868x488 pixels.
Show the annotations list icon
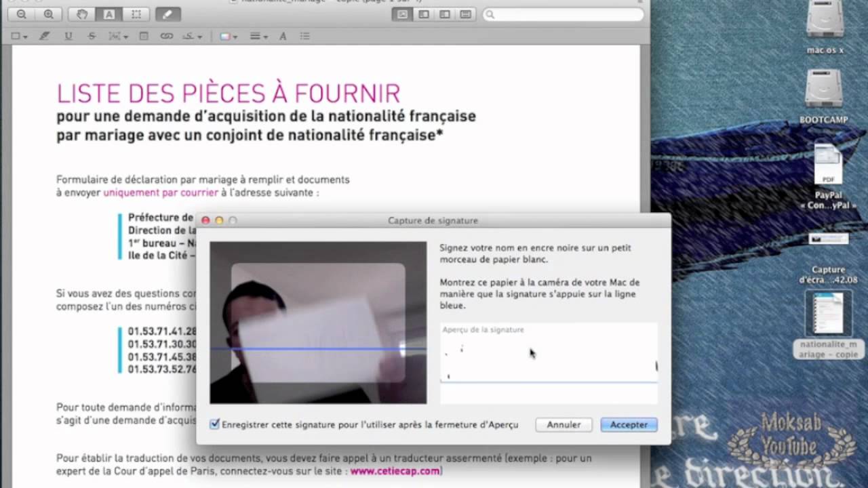(304, 37)
